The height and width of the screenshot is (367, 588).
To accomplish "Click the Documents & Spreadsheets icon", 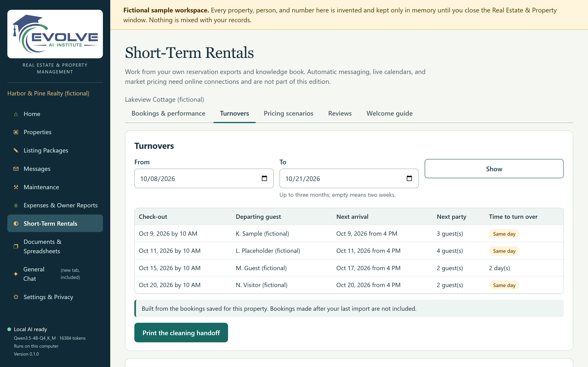I will pos(16,246).
